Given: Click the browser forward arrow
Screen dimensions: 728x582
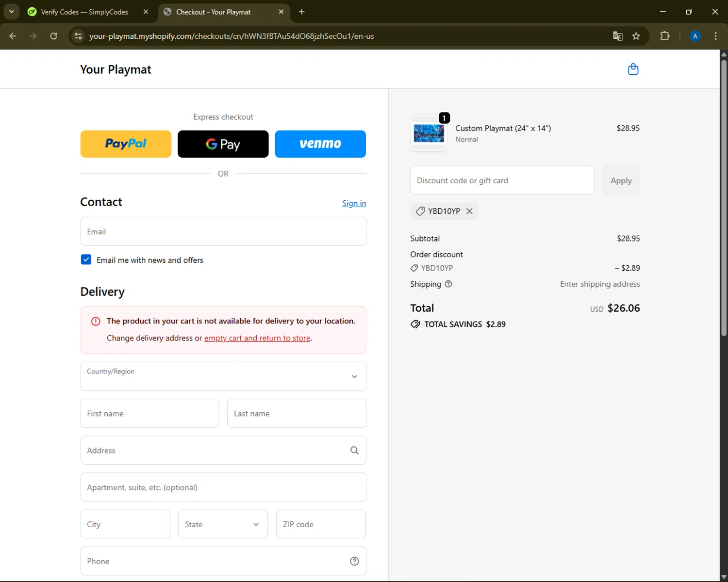Looking at the screenshot, I should [x=33, y=36].
